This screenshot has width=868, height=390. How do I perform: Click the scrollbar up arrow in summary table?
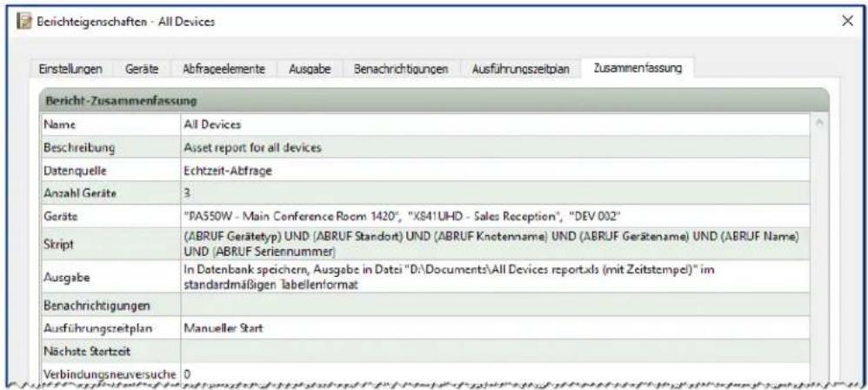click(x=818, y=123)
